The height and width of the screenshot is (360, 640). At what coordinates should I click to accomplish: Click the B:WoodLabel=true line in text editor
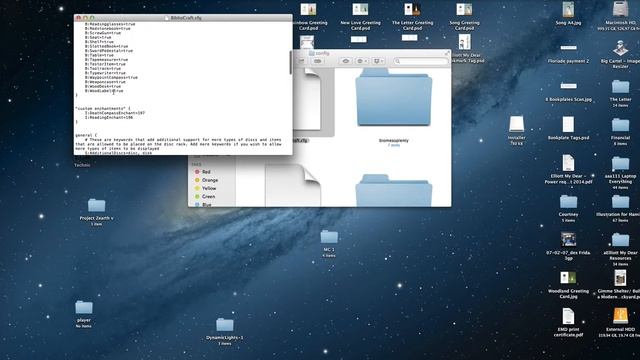click(x=104, y=91)
